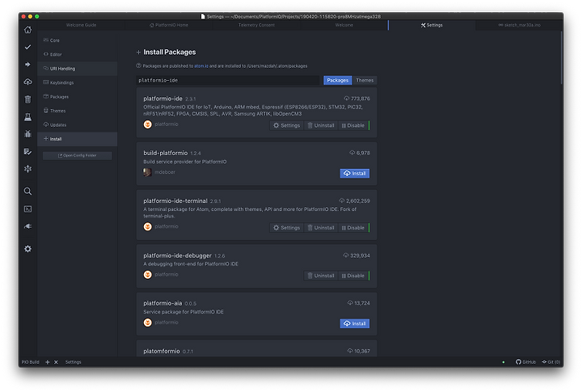The height and width of the screenshot is (392, 582).
Task: Click the snowflake-like sidebar icon
Action: pyautogui.click(x=27, y=169)
